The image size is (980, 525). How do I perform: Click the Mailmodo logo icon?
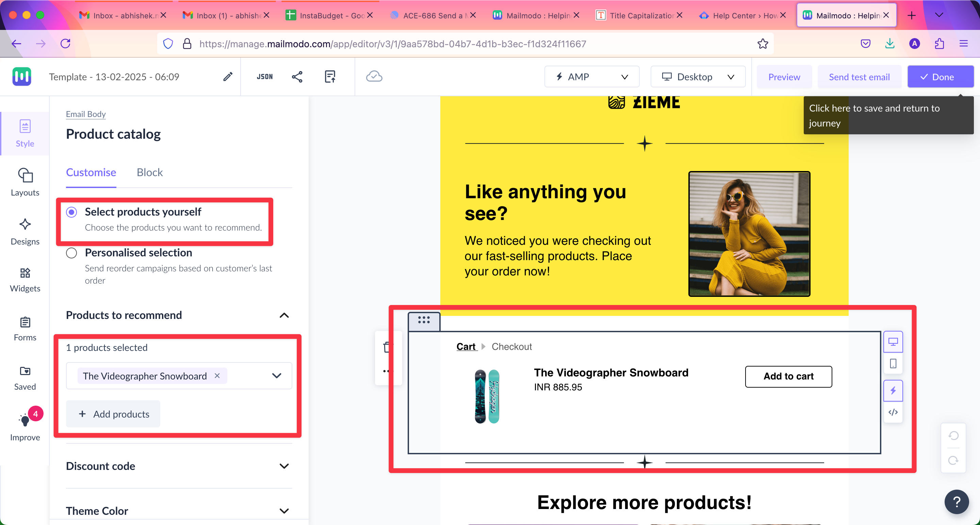click(22, 77)
